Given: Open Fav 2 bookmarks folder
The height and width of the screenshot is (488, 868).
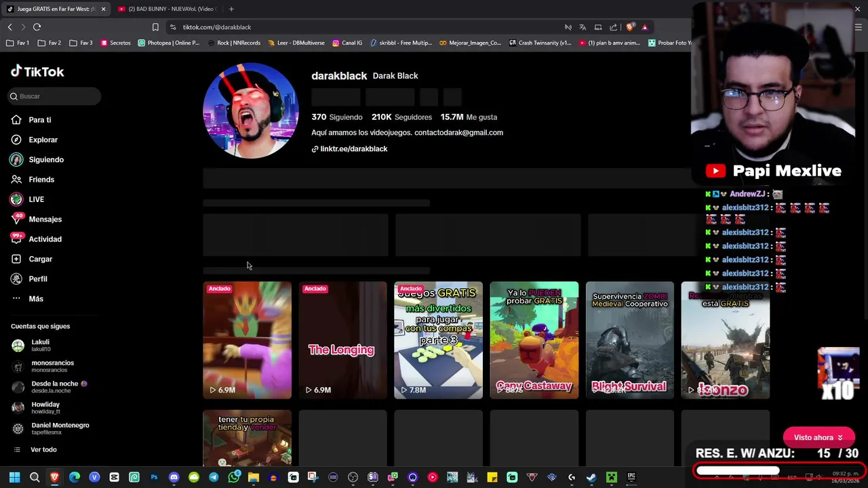Looking at the screenshot, I should click(x=50, y=43).
